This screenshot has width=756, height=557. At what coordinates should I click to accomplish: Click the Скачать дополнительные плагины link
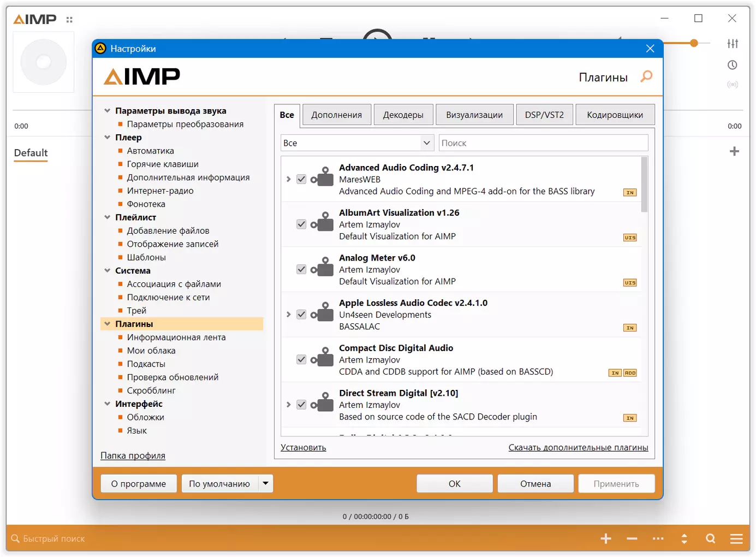(x=578, y=447)
